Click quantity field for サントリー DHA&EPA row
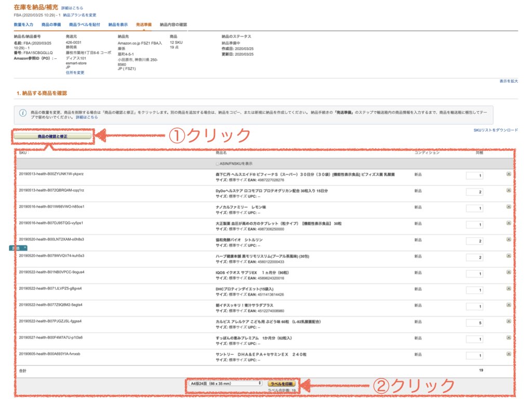The width and height of the screenshot is (532, 399). tap(474, 355)
